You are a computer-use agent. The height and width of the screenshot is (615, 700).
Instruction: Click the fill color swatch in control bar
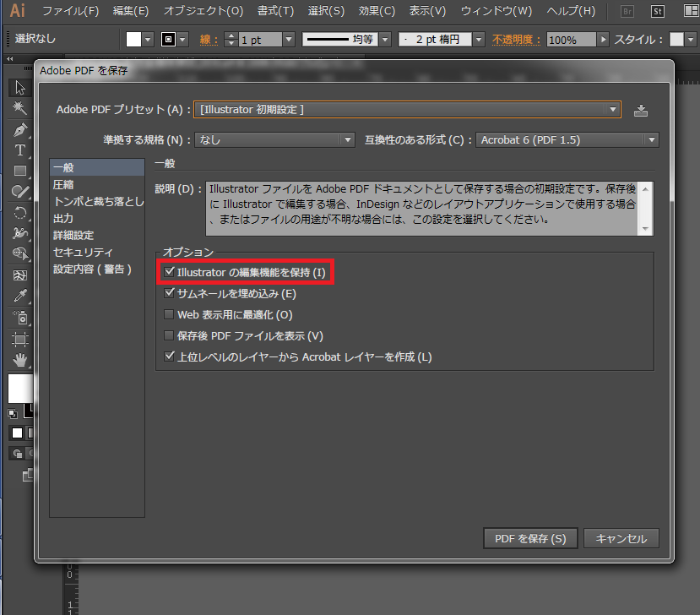pos(133,40)
